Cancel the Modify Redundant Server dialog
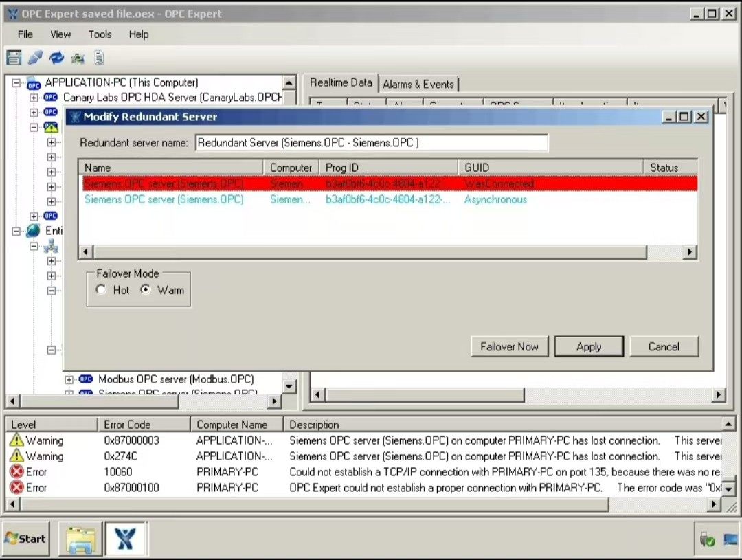The height and width of the screenshot is (560, 742). pos(664,346)
